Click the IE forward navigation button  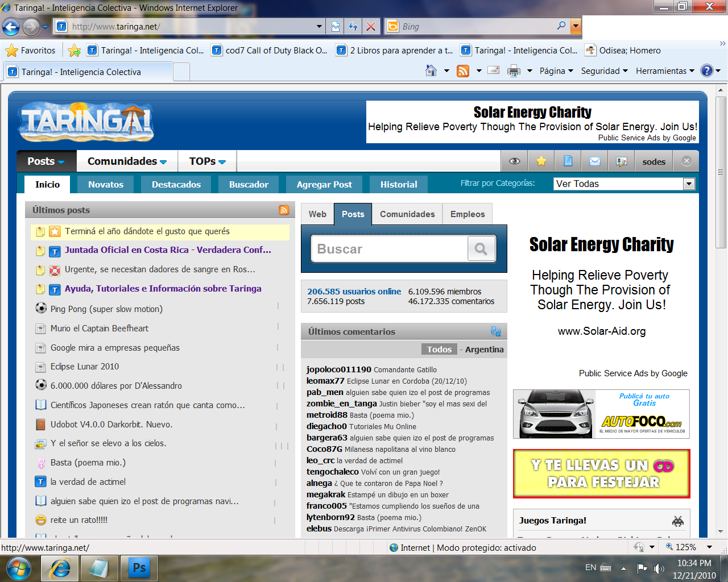31,27
